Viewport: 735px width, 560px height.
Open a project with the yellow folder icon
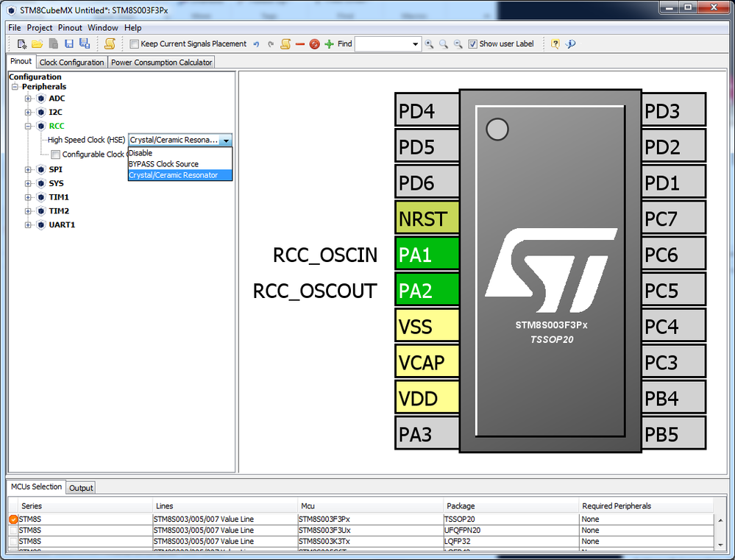[x=38, y=44]
